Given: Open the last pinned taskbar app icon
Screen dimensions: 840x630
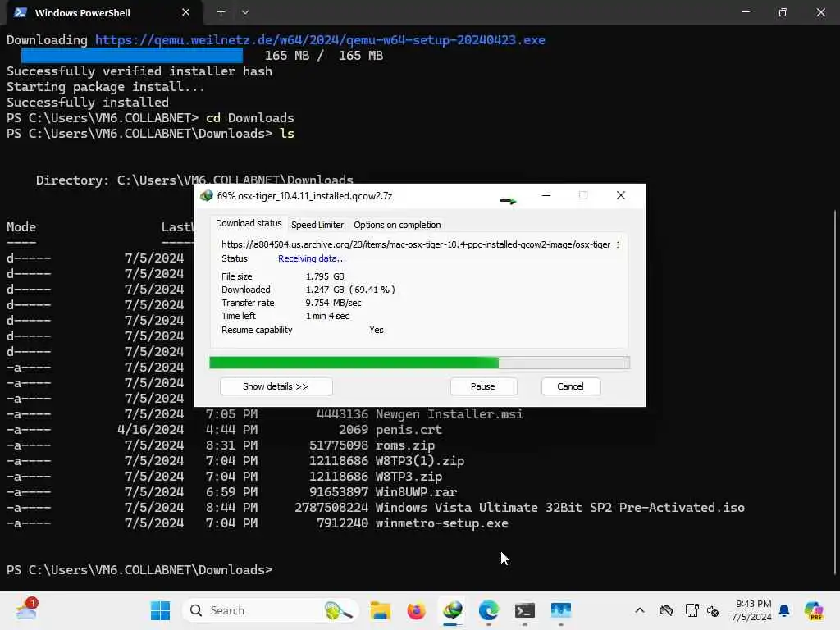Looking at the screenshot, I should click(561, 610).
